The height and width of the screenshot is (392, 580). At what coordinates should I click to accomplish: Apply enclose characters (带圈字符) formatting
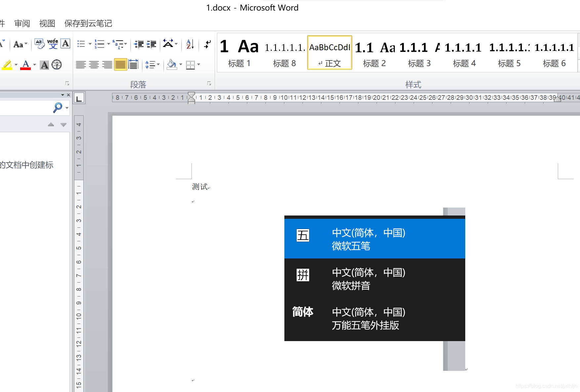(57, 65)
